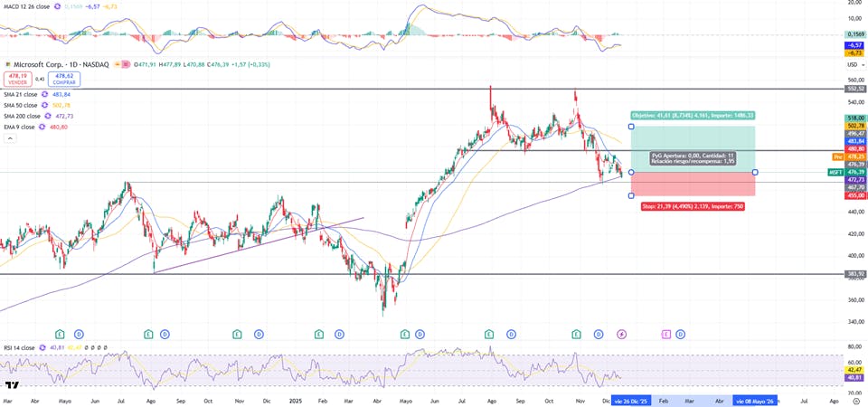Click the 455,00 stop price label

point(855,195)
